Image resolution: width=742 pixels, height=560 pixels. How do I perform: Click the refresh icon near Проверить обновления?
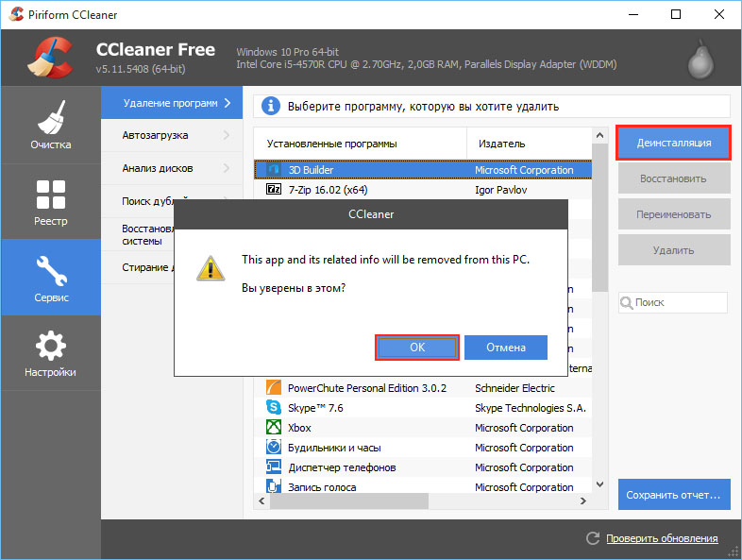(x=593, y=538)
